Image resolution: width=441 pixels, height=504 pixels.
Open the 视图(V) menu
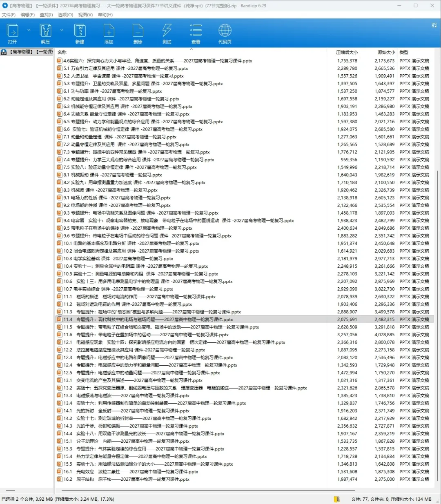click(85, 15)
